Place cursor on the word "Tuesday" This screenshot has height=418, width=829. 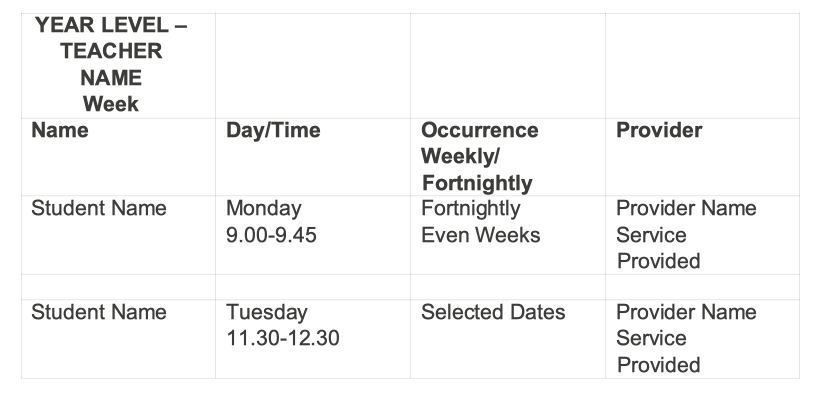point(267,312)
